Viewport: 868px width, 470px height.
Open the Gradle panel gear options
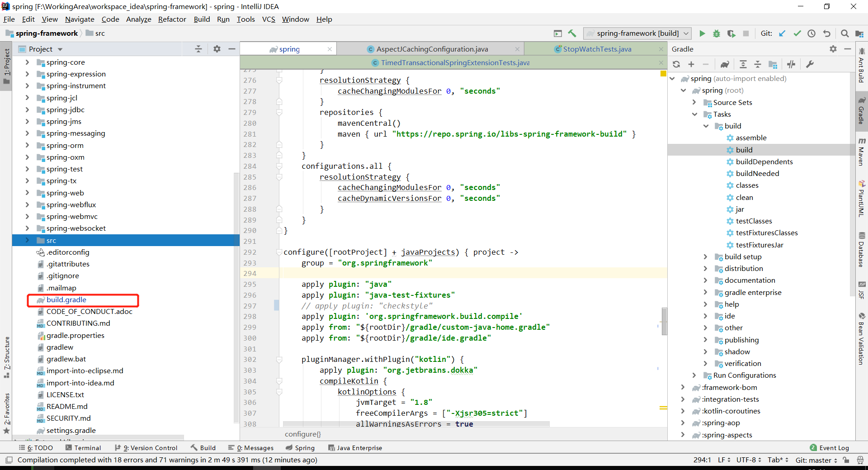click(833, 49)
